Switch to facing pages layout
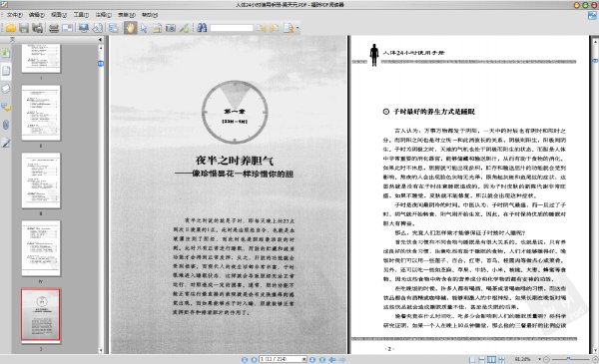 pos(491,359)
